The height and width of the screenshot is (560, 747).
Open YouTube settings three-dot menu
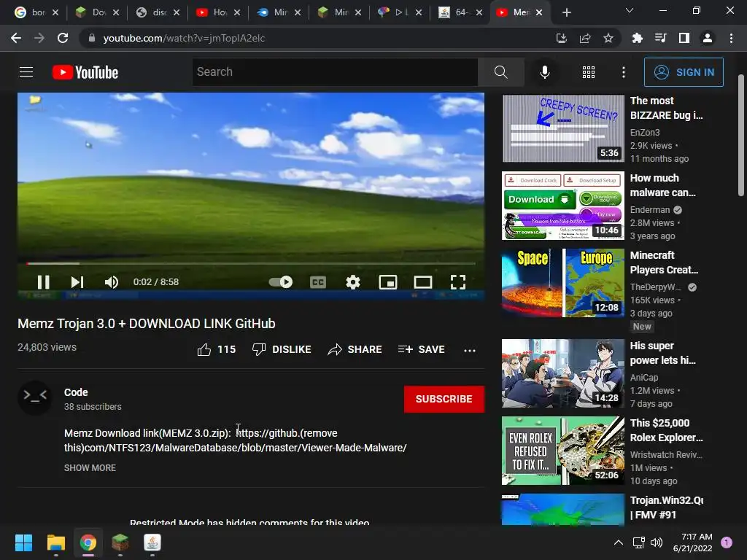coord(624,72)
